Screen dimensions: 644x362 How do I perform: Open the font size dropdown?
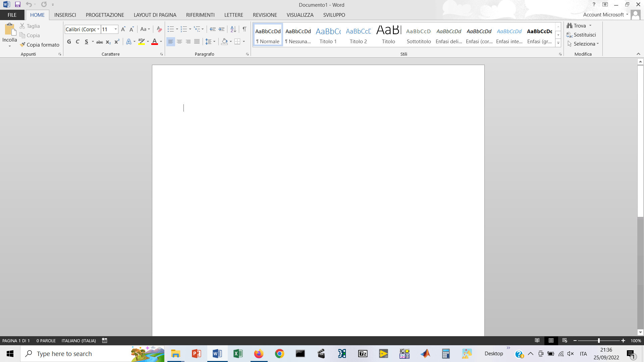point(116,29)
